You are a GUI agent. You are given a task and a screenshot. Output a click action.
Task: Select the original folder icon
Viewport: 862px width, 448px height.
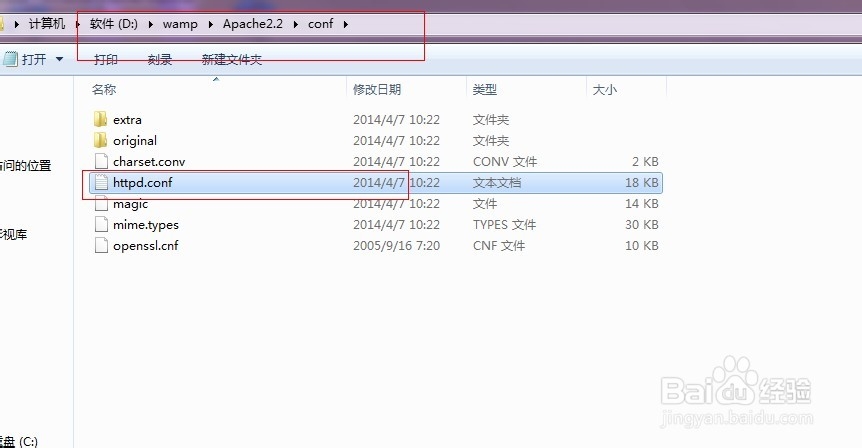pos(101,140)
